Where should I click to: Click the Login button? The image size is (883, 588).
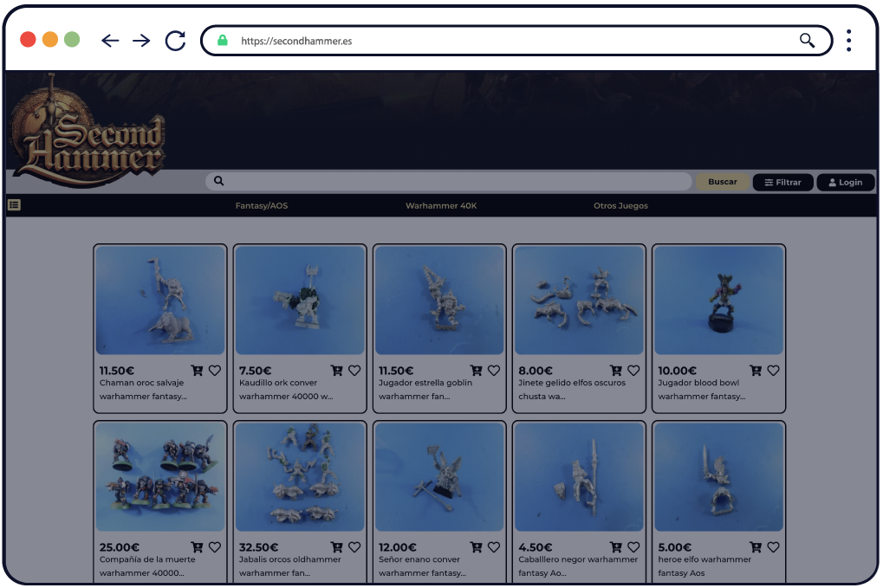[x=845, y=182]
